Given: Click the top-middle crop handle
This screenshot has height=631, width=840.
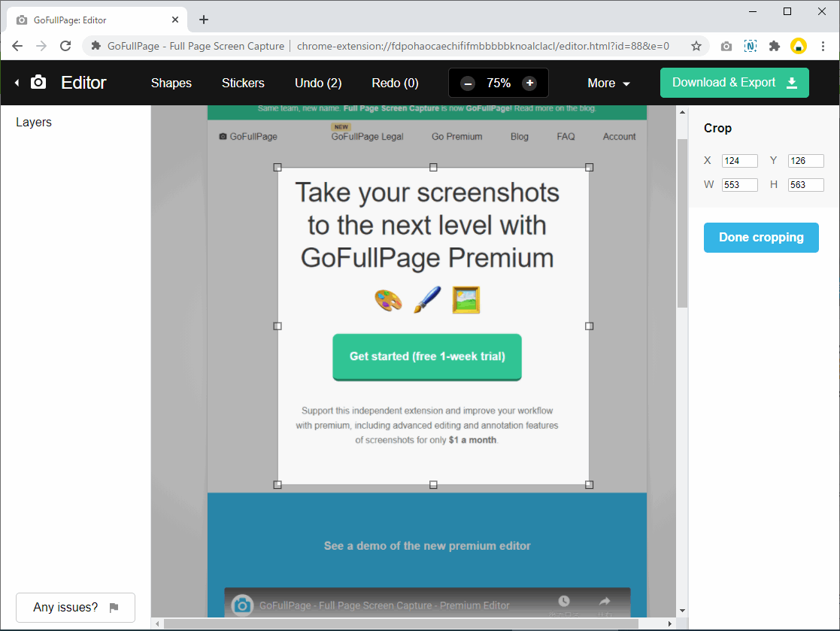Looking at the screenshot, I should pos(433,167).
